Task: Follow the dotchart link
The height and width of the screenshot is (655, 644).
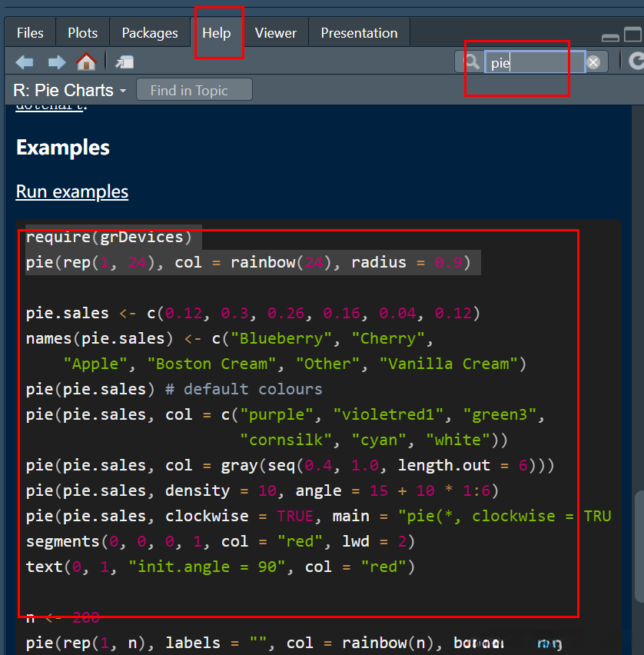Action: click(x=49, y=107)
